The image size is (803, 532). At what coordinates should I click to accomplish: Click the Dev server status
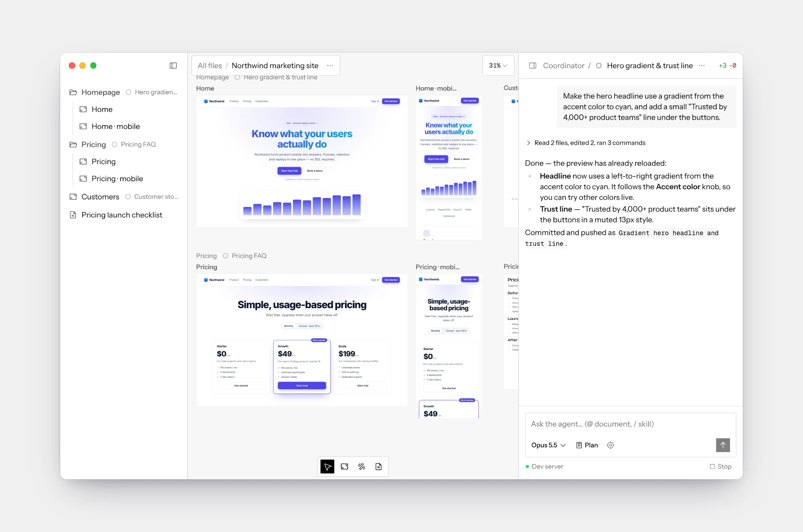pyautogui.click(x=544, y=466)
